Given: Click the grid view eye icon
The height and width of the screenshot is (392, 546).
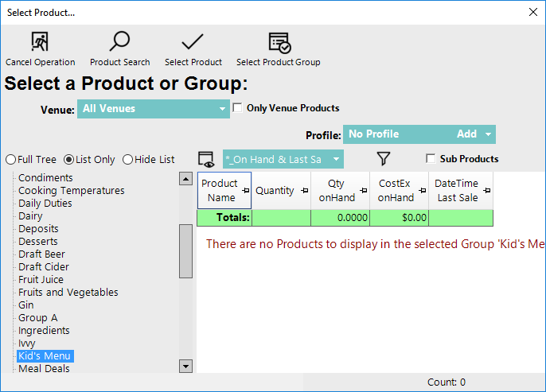Looking at the screenshot, I should (207, 159).
